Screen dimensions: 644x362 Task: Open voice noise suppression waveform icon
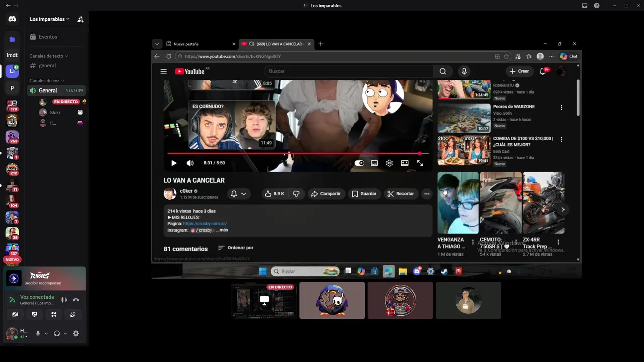pos(64,300)
